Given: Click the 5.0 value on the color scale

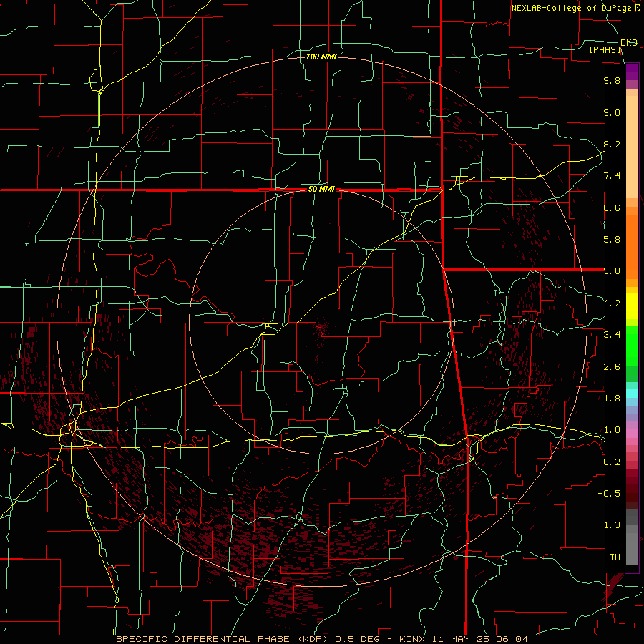Looking at the screenshot, I should [612, 271].
